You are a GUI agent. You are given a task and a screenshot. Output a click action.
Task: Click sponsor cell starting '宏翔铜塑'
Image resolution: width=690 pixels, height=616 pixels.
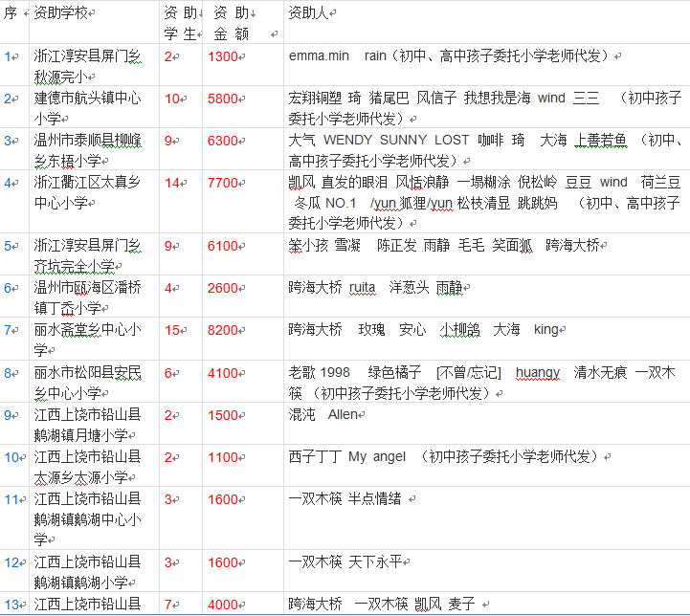coord(485,108)
